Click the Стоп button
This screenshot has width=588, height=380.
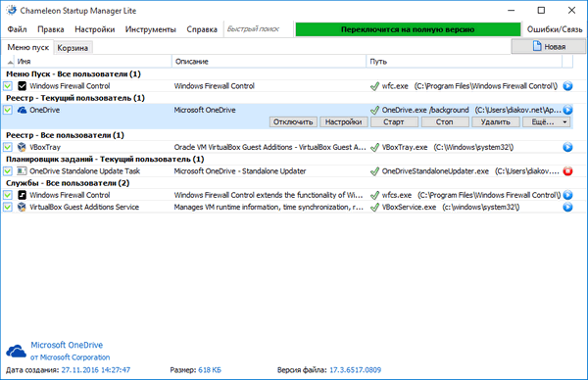[444, 122]
